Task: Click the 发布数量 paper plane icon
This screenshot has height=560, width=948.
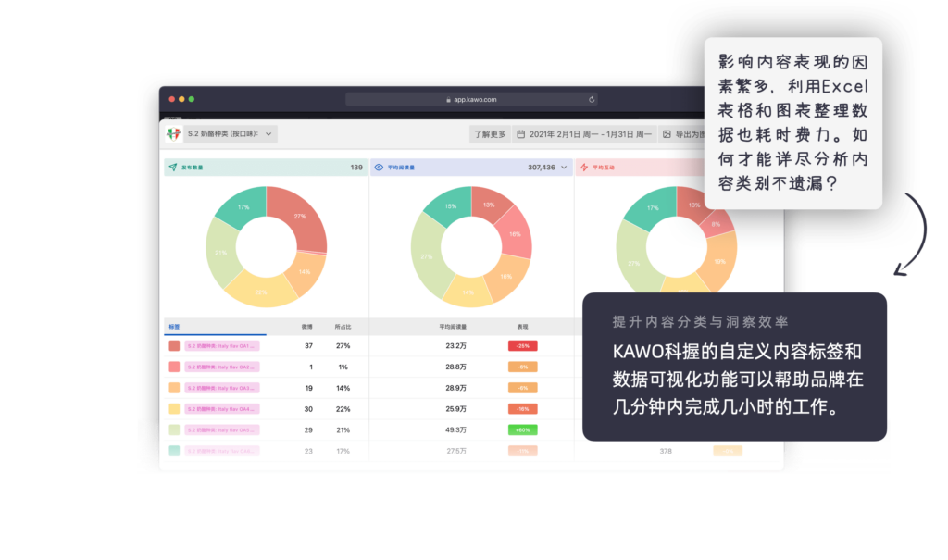Action: (173, 167)
